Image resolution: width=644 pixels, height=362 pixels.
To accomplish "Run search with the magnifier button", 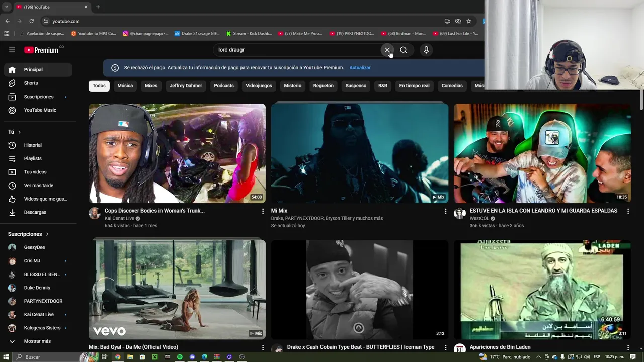I will (404, 50).
